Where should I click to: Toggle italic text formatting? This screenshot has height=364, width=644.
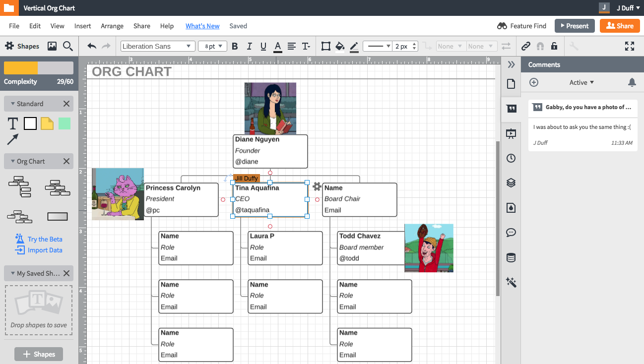(249, 46)
